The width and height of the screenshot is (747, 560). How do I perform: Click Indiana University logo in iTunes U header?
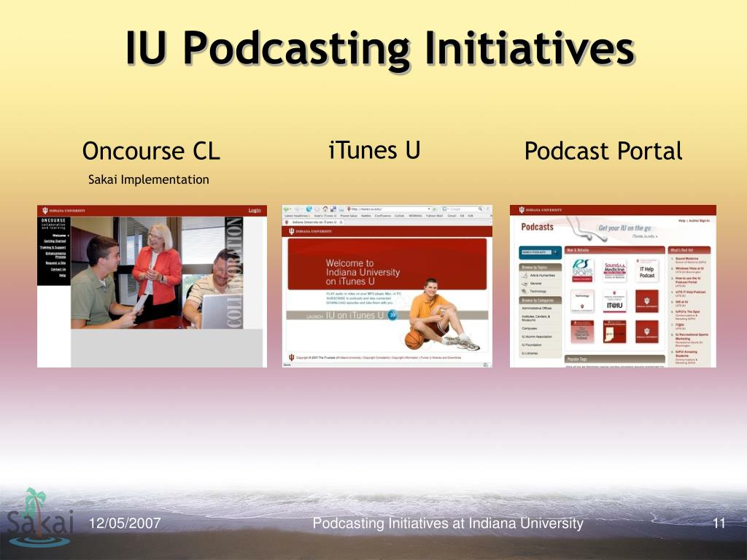pyautogui.click(x=309, y=231)
